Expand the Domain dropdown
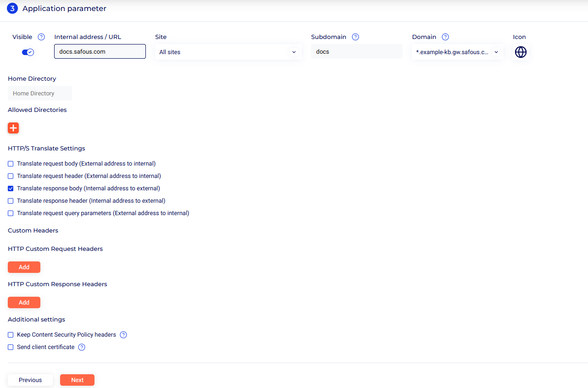 (x=457, y=52)
